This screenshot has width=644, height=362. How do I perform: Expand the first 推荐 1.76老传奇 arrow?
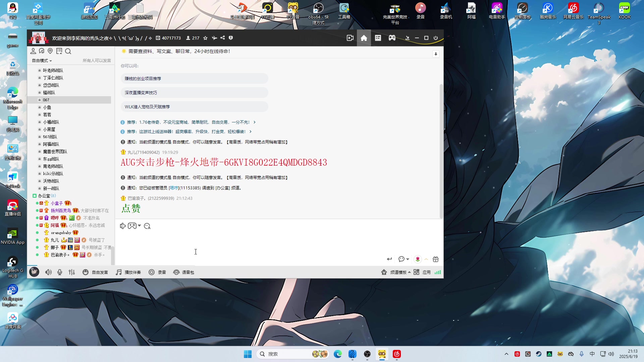[255, 122]
